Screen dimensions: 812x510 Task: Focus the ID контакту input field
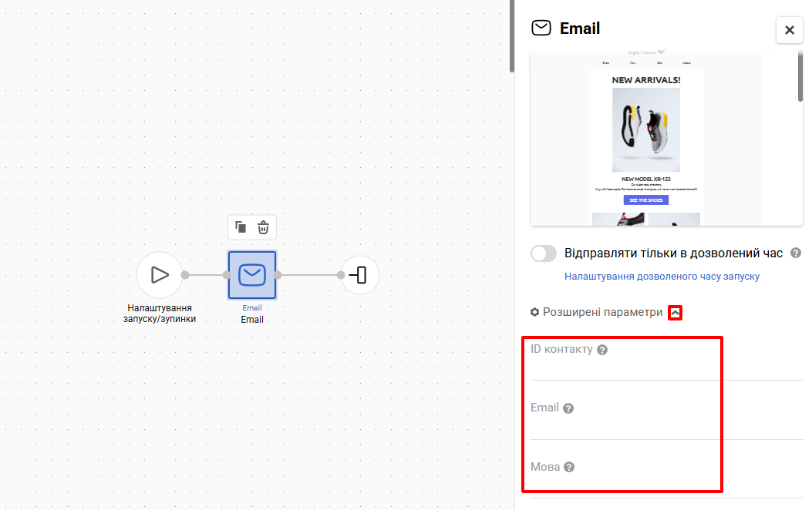pos(666,368)
